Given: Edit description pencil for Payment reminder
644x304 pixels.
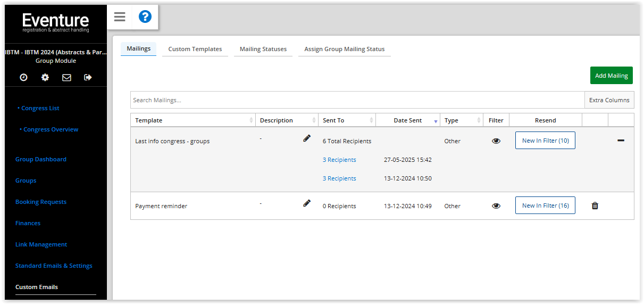Looking at the screenshot, I should 307,203.
